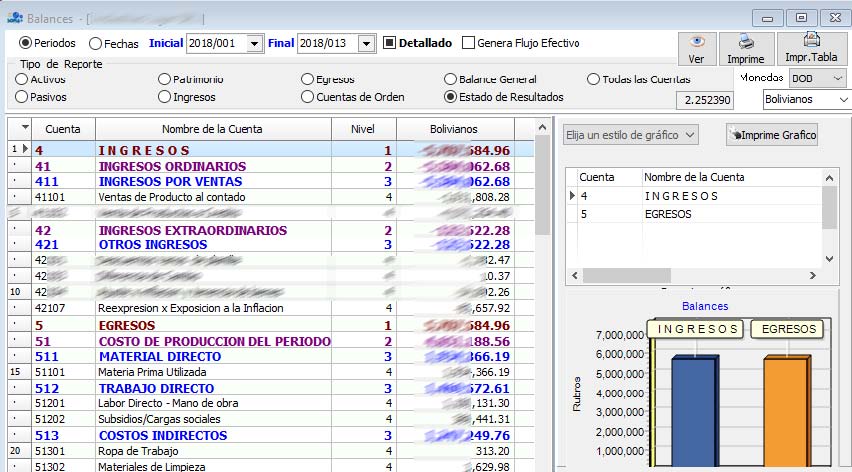The height and width of the screenshot is (472, 852).
Task: Click chart list scrollbar down arrow
Action: [829, 259]
